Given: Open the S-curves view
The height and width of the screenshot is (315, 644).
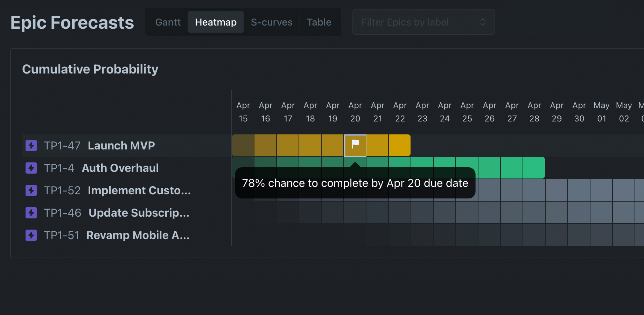Looking at the screenshot, I should pyautogui.click(x=272, y=22).
